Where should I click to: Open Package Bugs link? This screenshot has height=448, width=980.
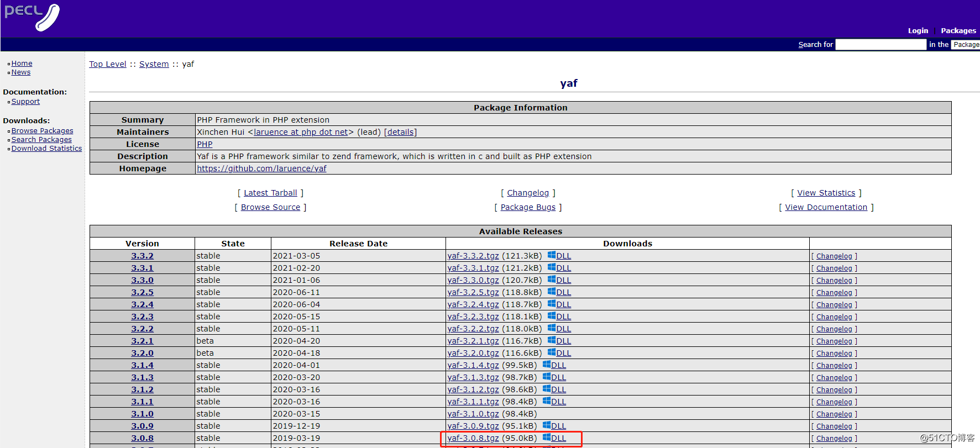(x=528, y=207)
